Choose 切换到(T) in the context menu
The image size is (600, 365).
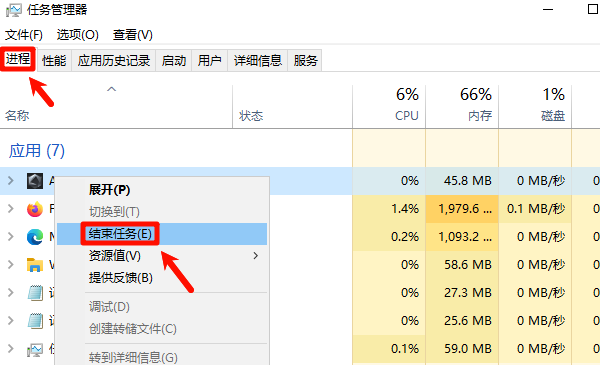click(x=162, y=212)
